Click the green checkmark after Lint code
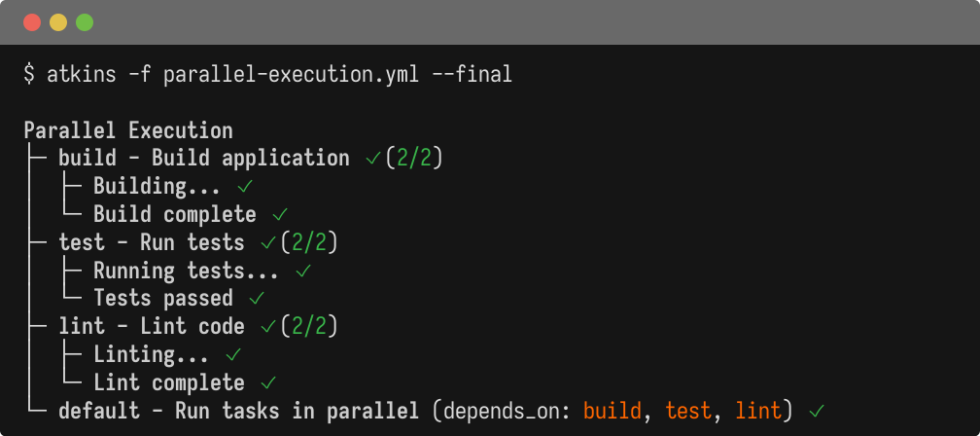The width and height of the screenshot is (980, 436). [268, 327]
